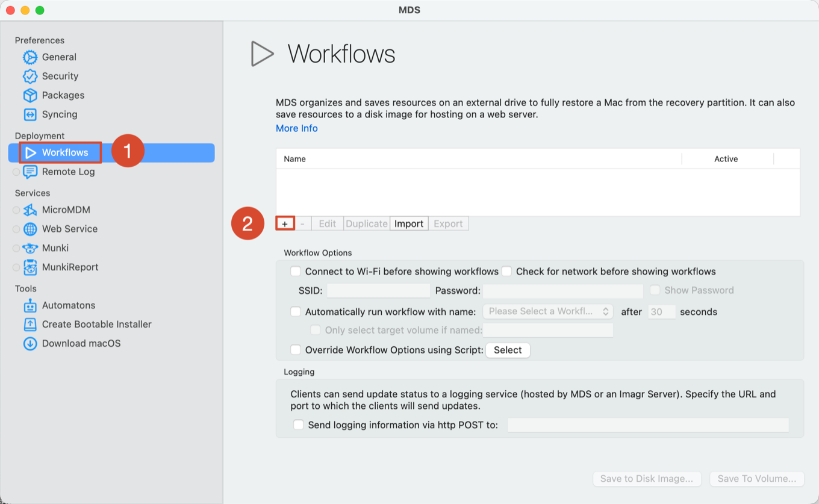Click the Wi-Fi Password field
Viewport: 819px width, 504px height.
[563, 290]
